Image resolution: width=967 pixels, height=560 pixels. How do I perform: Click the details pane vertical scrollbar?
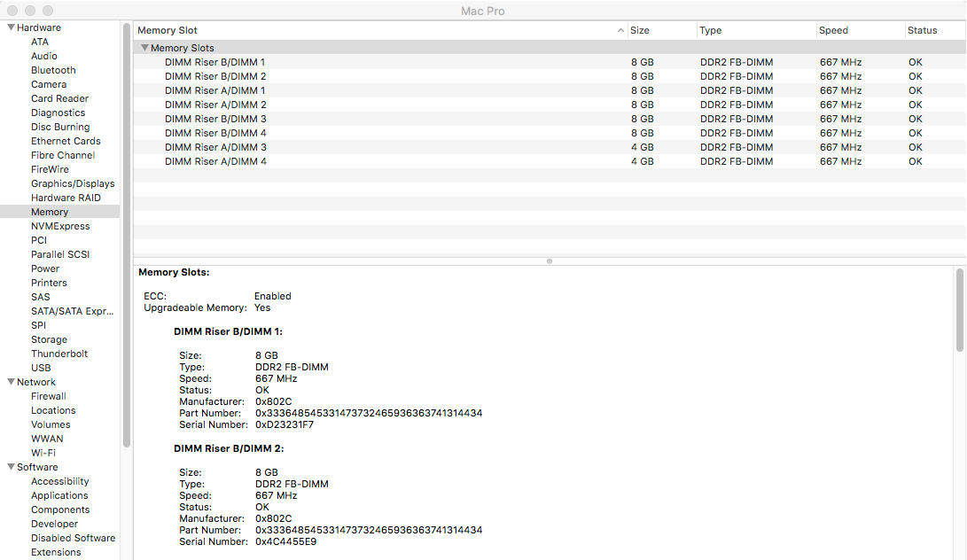tap(960, 309)
